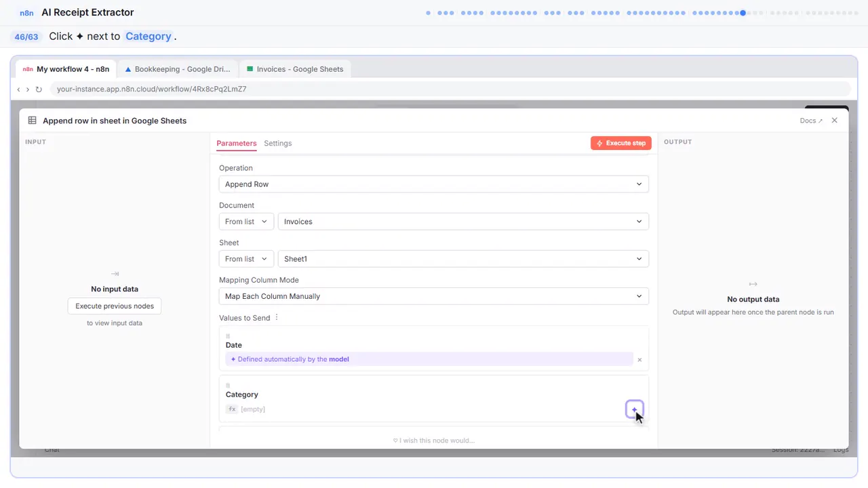Open the Sheet1 dropdown
This screenshot has height=488, width=868.
click(463, 259)
